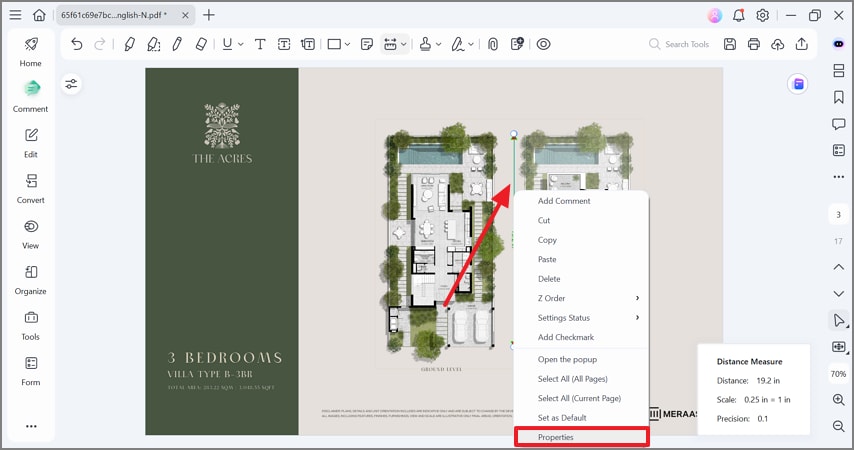Select the typewriter text tool
The height and width of the screenshot is (450, 854).
(x=260, y=44)
